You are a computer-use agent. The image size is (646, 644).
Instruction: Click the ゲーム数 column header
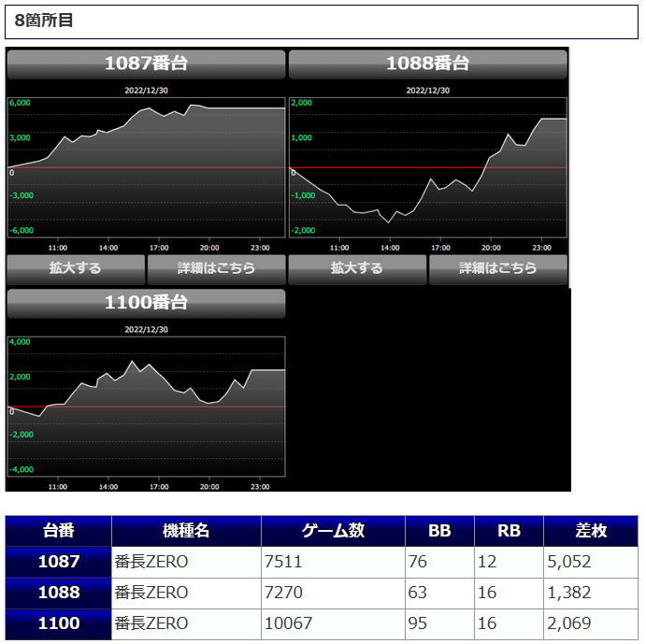tap(334, 531)
